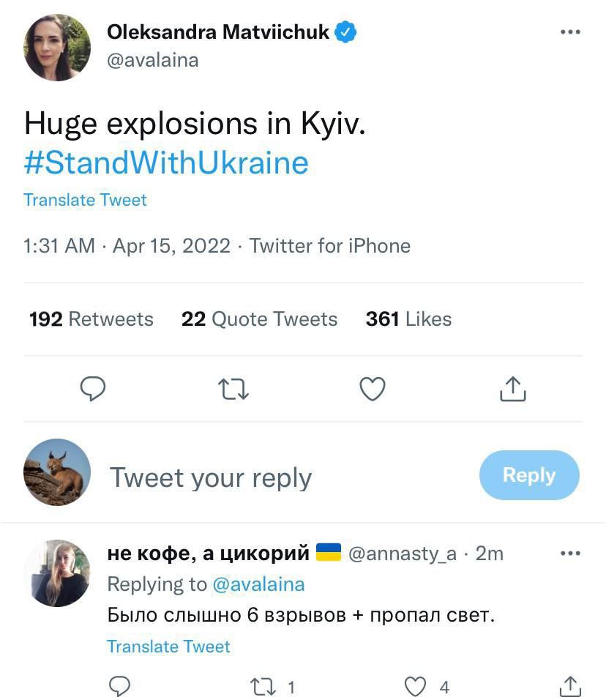This screenshot has width=606, height=700.
Task: View the 22 Quote Tweets
Action: coord(259,319)
